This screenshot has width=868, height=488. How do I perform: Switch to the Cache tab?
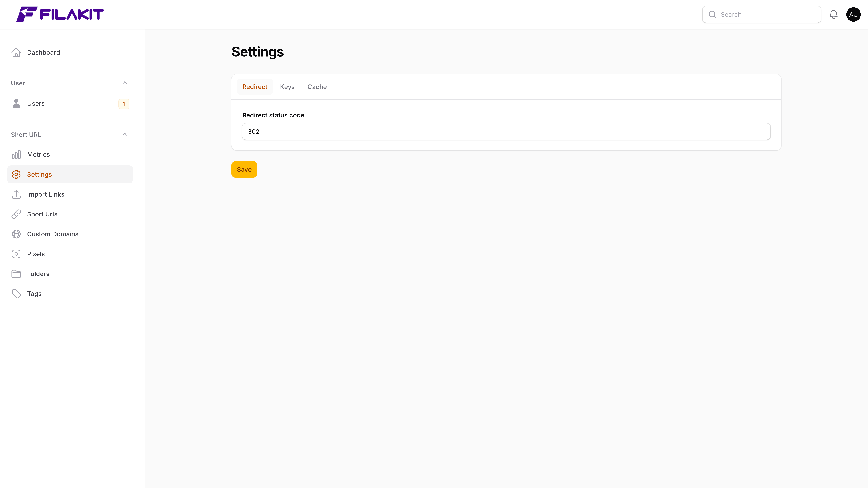pyautogui.click(x=317, y=87)
